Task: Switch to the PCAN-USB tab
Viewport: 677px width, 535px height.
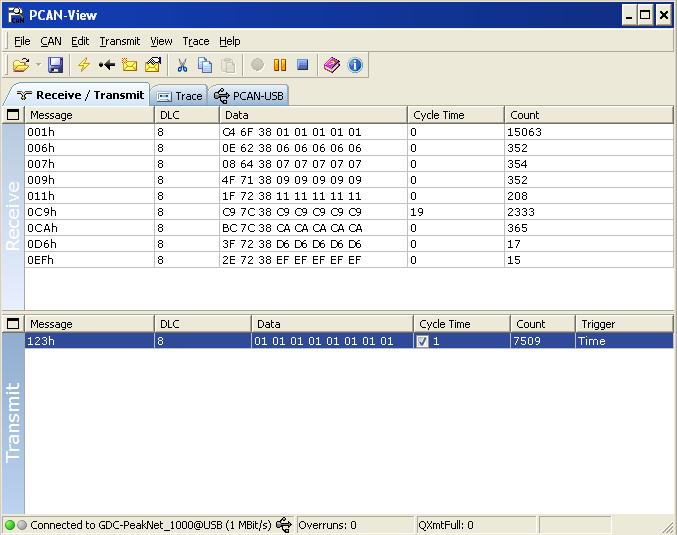Action: pos(250,96)
